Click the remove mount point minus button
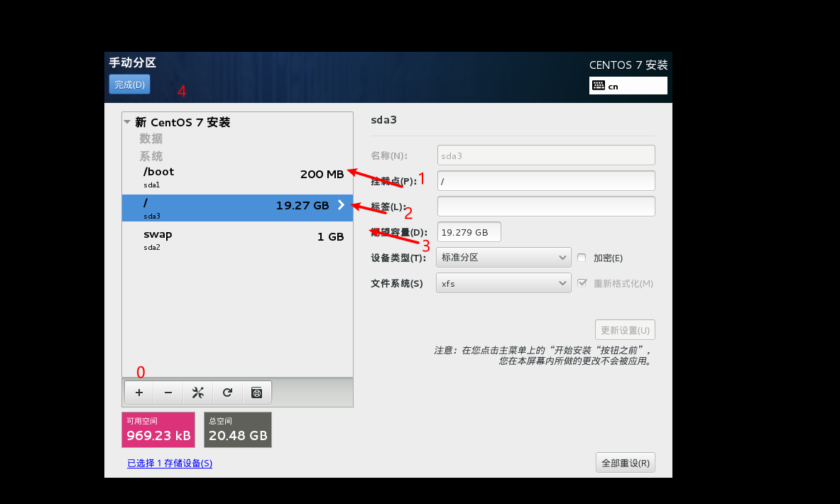 168,393
